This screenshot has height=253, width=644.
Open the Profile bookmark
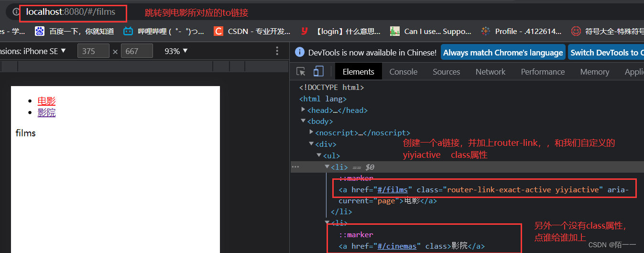pos(522,32)
